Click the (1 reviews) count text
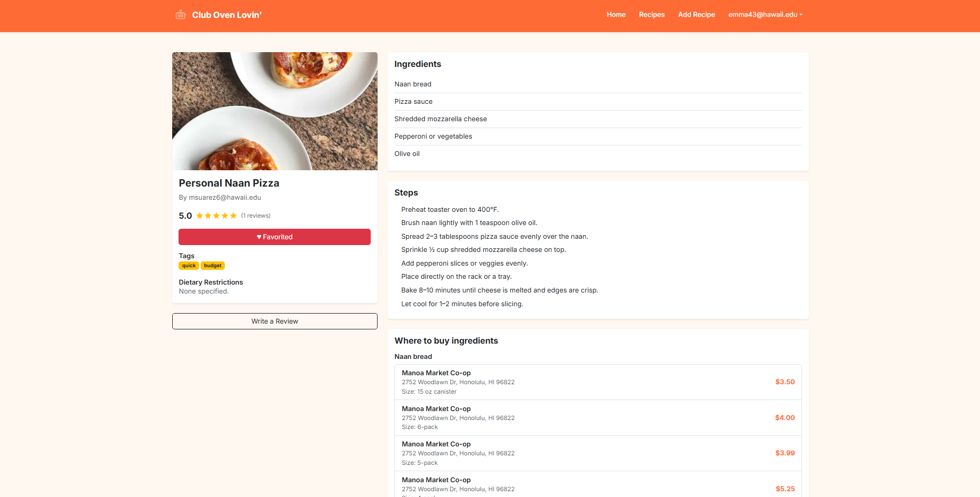Viewport: 980px width, 497px height. (x=256, y=216)
